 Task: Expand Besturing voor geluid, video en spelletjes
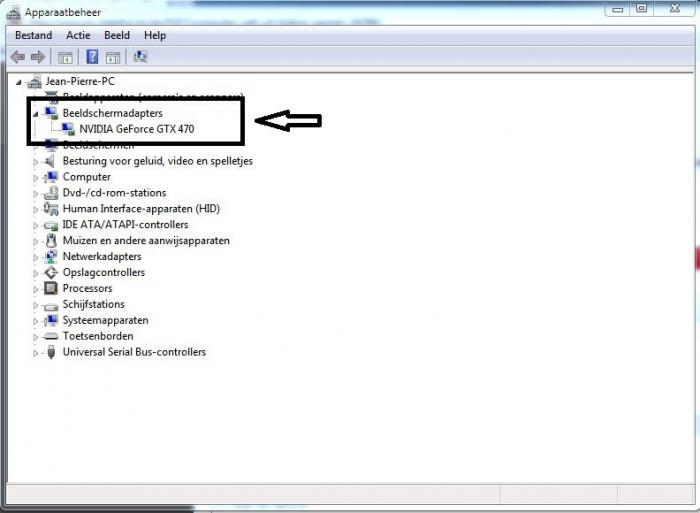click(36, 162)
